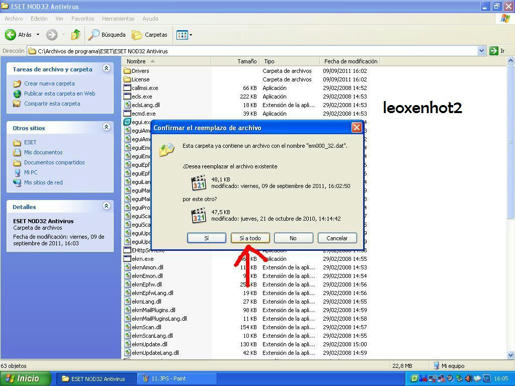Viewport: 515px width, 386px height.
Task: Select ekrn.exe file icon
Action: tap(127, 259)
